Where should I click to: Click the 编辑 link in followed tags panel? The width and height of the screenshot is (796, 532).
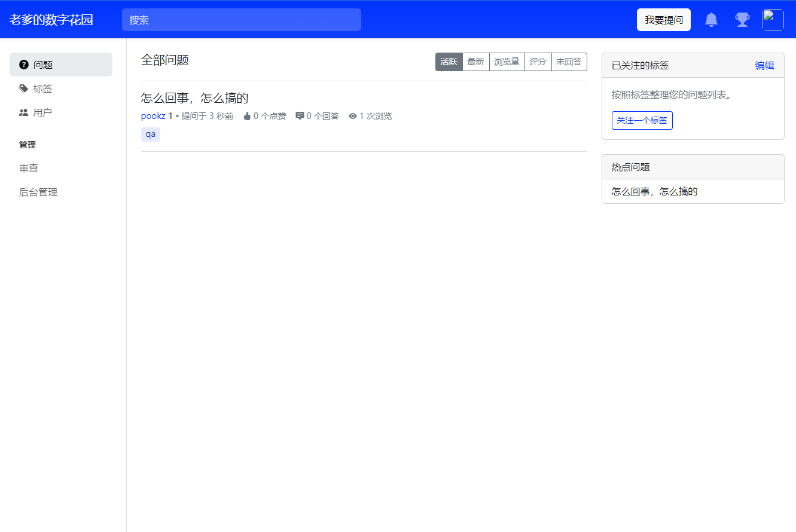pyautogui.click(x=764, y=65)
